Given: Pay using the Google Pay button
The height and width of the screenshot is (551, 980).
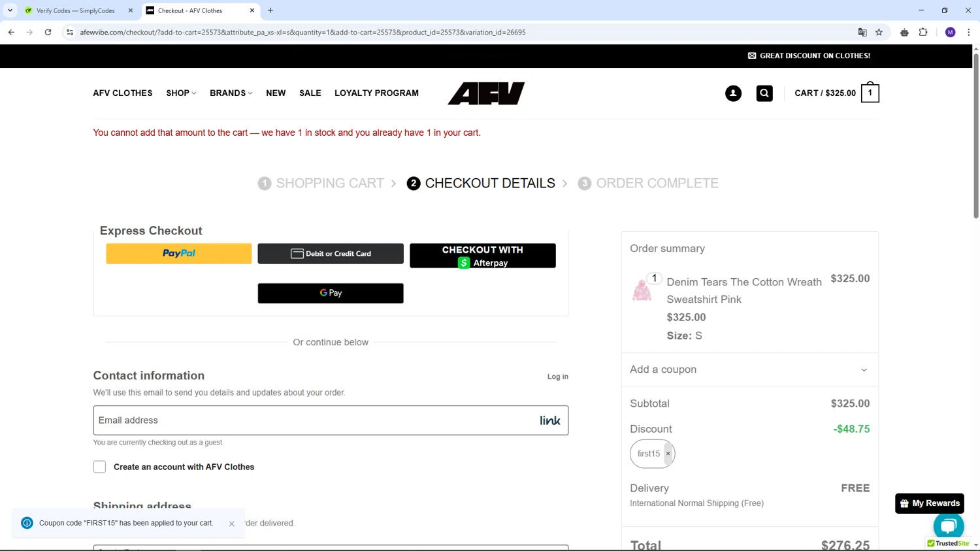Looking at the screenshot, I should click(331, 293).
